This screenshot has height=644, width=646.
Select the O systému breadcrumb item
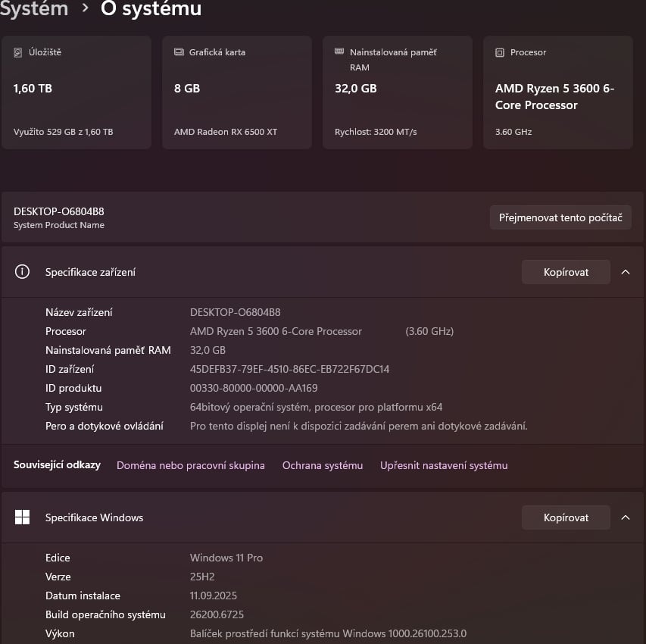click(151, 10)
